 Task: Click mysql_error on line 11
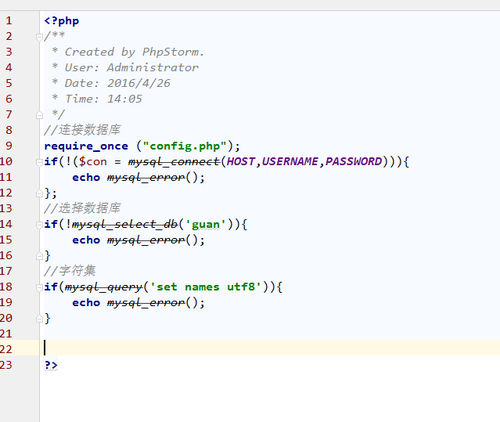coord(146,178)
